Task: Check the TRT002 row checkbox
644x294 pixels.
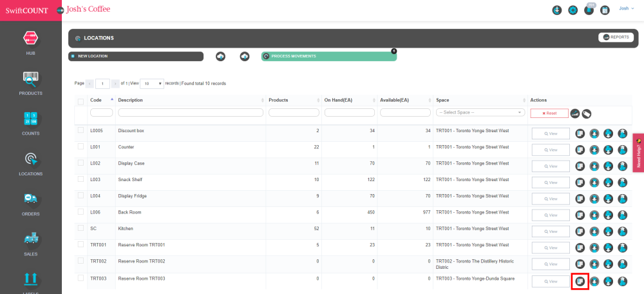Action: [81, 260]
